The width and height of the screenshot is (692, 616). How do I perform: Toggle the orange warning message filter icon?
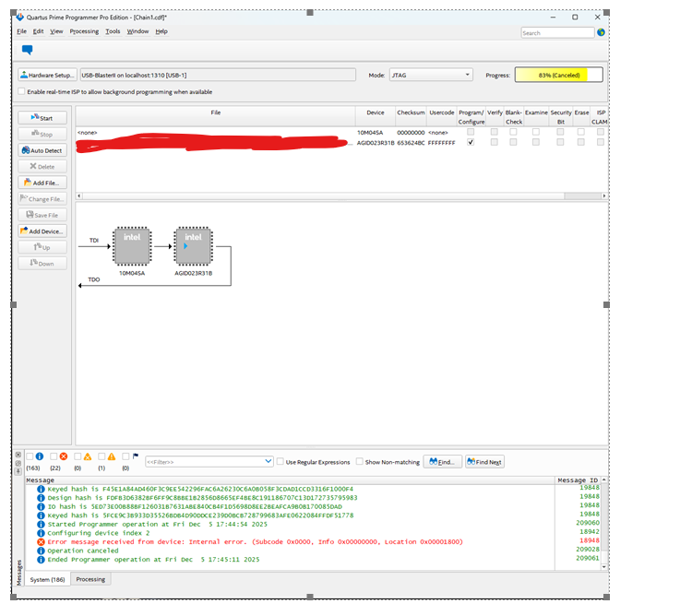pyautogui.click(x=88, y=456)
